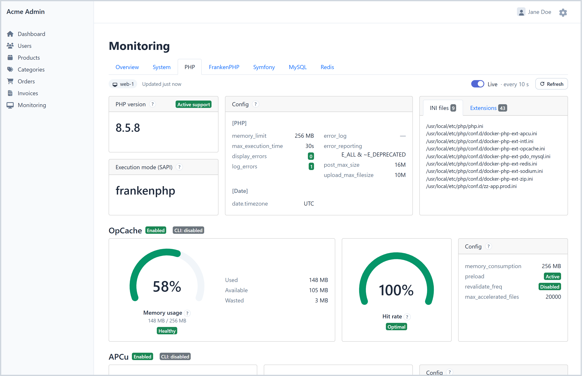
Task: Open settings via the gear icon
Action: 563,12
